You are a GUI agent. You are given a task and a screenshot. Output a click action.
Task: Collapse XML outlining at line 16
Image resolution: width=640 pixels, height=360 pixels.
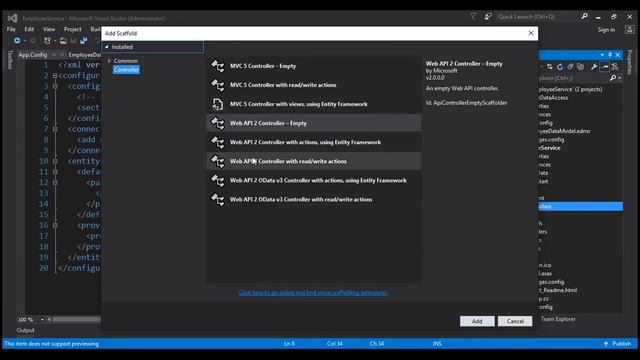55,225
